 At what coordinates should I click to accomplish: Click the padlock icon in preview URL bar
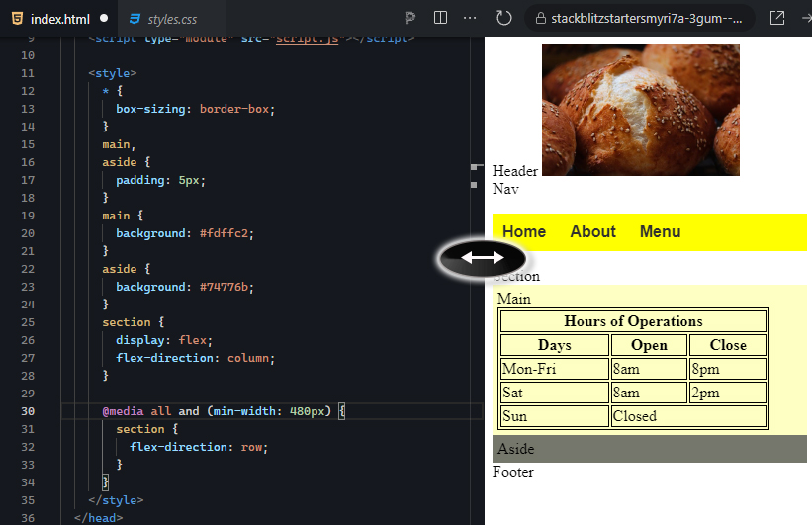[541, 19]
